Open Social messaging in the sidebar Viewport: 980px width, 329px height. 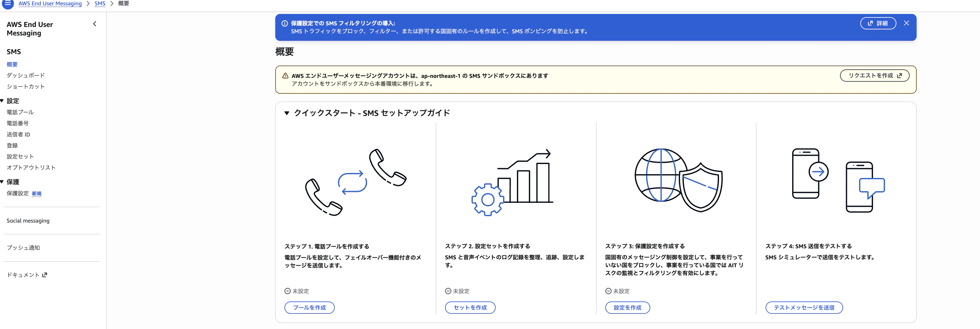pos(28,221)
